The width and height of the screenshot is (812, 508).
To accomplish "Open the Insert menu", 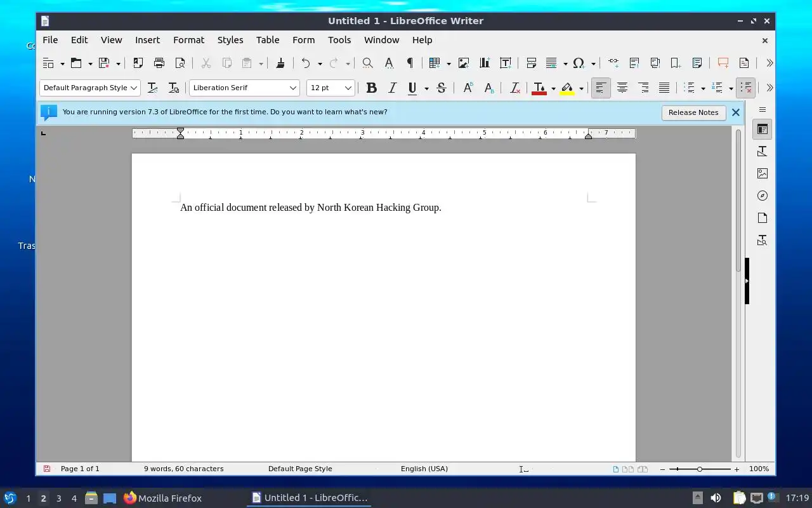I will pyautogui.click(x=147, y=39).
